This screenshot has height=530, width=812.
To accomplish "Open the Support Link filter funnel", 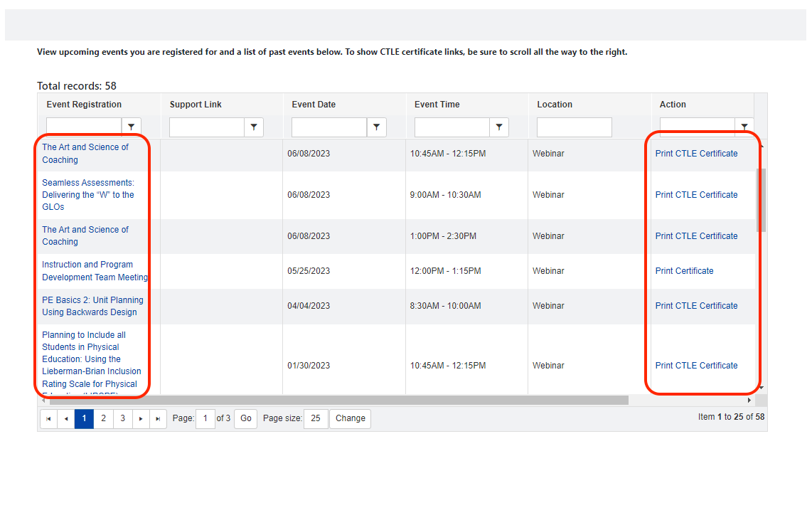I will (x=254, y=127).
